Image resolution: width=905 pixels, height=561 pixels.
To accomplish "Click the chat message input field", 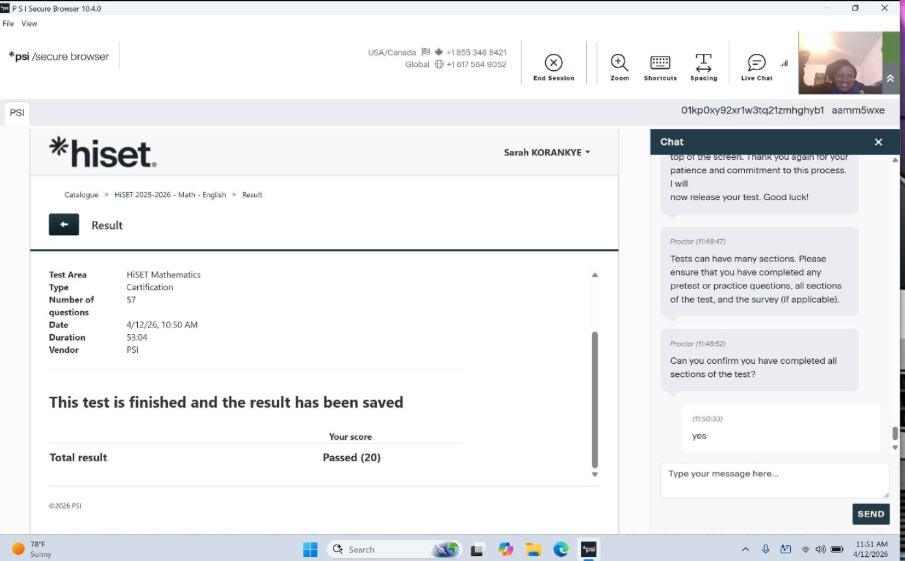I will pyautogui.click(x=774, y=480).
